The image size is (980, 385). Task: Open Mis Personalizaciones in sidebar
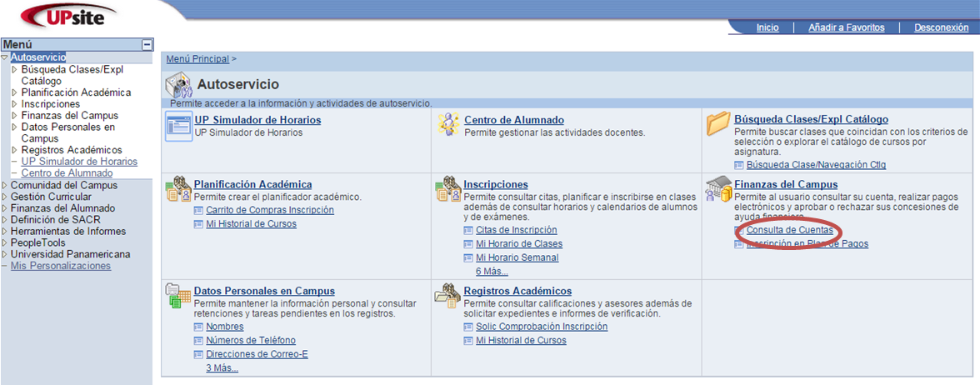[x=61, y=266]
